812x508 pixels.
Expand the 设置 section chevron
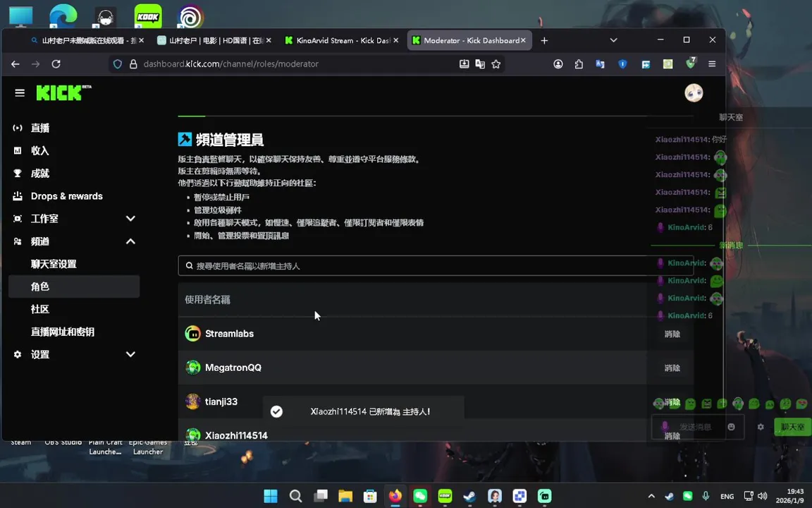pos(130,355)
